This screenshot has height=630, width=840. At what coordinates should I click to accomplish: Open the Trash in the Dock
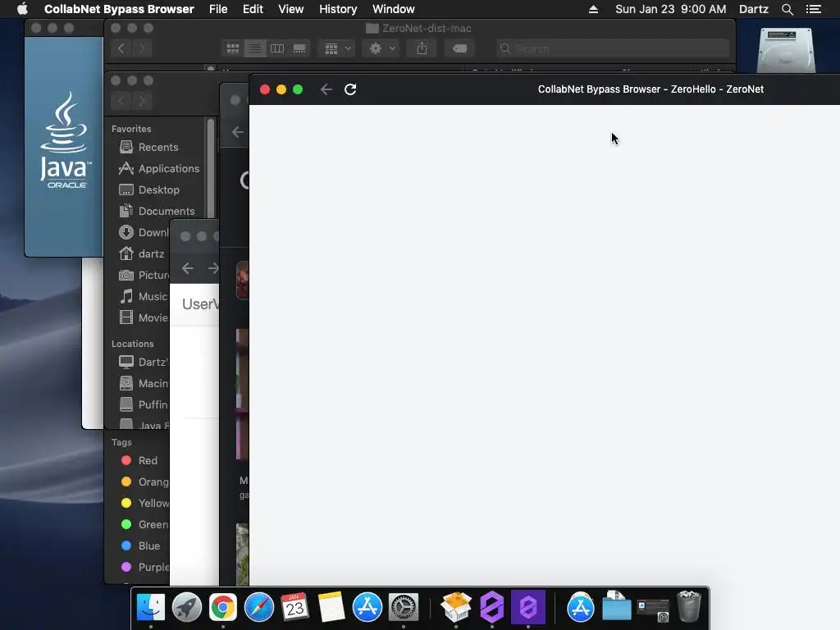tap(689, 606)
